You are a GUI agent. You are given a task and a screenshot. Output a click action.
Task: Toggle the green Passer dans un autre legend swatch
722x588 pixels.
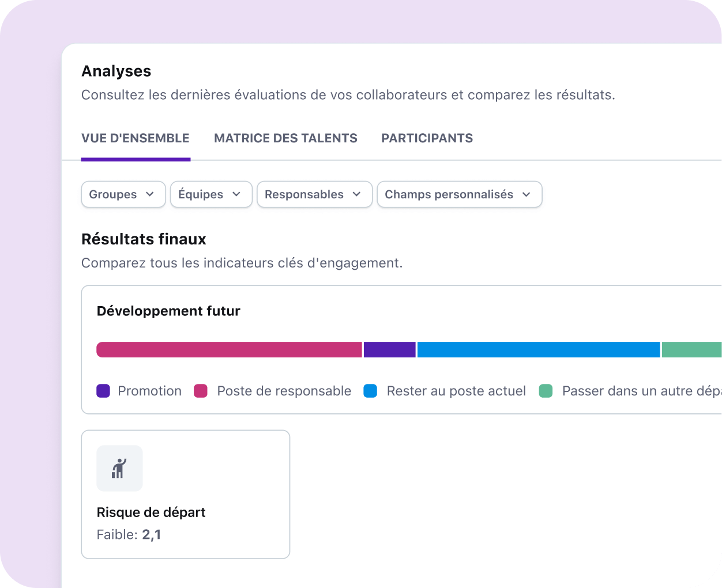[x=546, y=391]
